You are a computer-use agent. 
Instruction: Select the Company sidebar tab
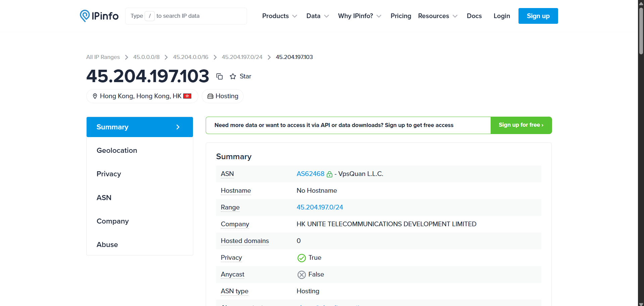coord(140,221)
